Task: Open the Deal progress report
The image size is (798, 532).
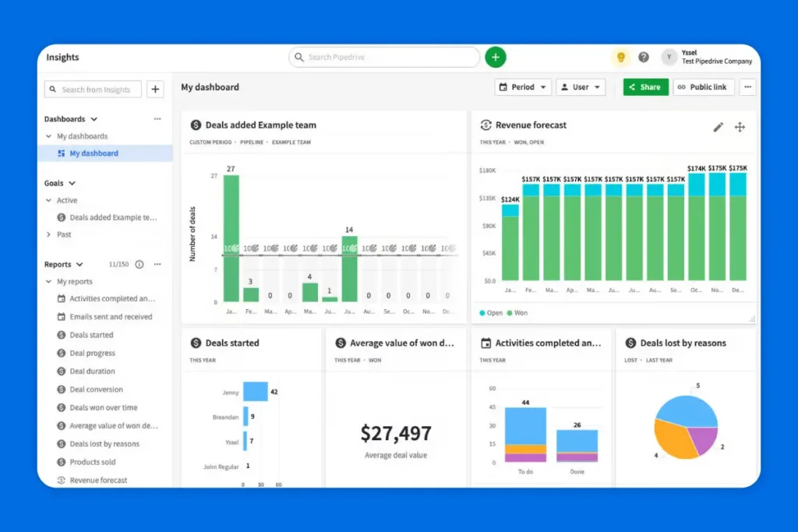Action: coord(87,353)
